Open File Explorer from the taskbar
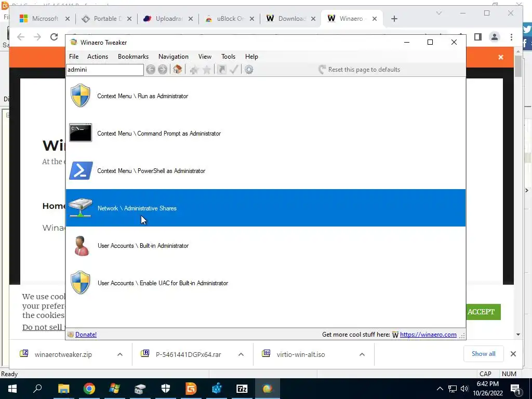Screen dimensions: 532x399 (63, 389)
